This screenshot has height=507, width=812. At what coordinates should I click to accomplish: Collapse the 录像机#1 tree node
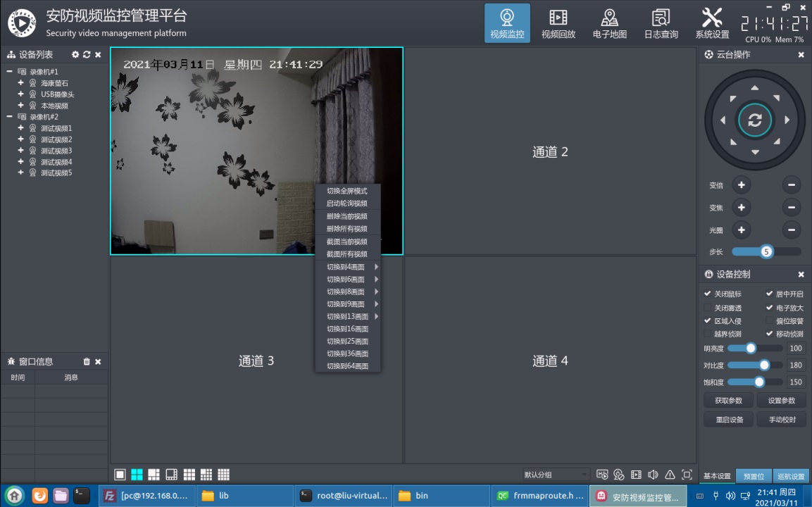[x=10, y=72]
